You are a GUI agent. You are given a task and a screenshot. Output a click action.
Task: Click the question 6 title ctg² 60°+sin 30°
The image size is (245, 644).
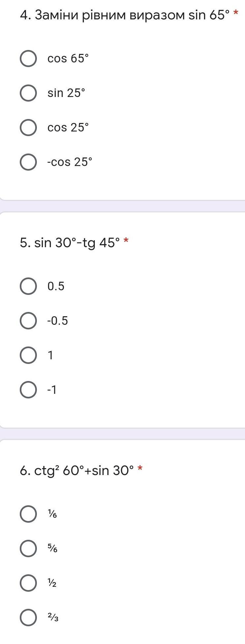(x=77, y=470)
